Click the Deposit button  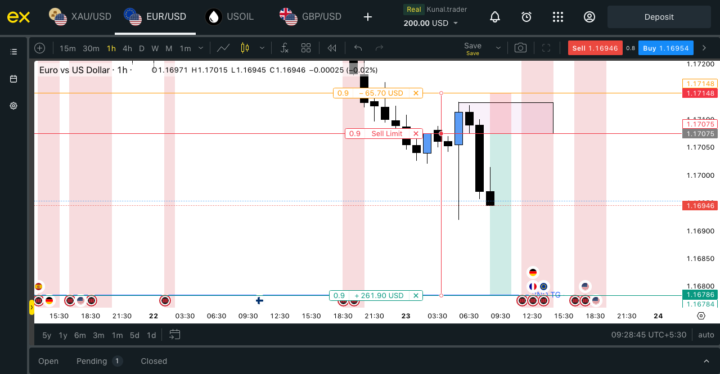[x=659, y=17]
